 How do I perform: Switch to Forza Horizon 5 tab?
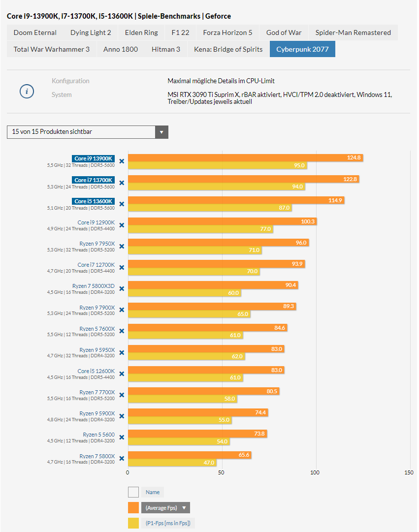(x=227, y=32)
